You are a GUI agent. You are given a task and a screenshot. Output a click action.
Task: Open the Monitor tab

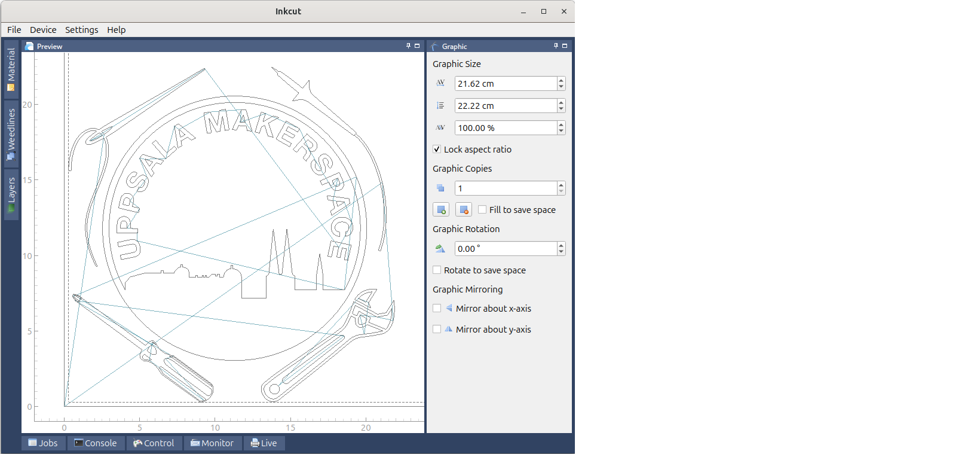pos(212,443)
